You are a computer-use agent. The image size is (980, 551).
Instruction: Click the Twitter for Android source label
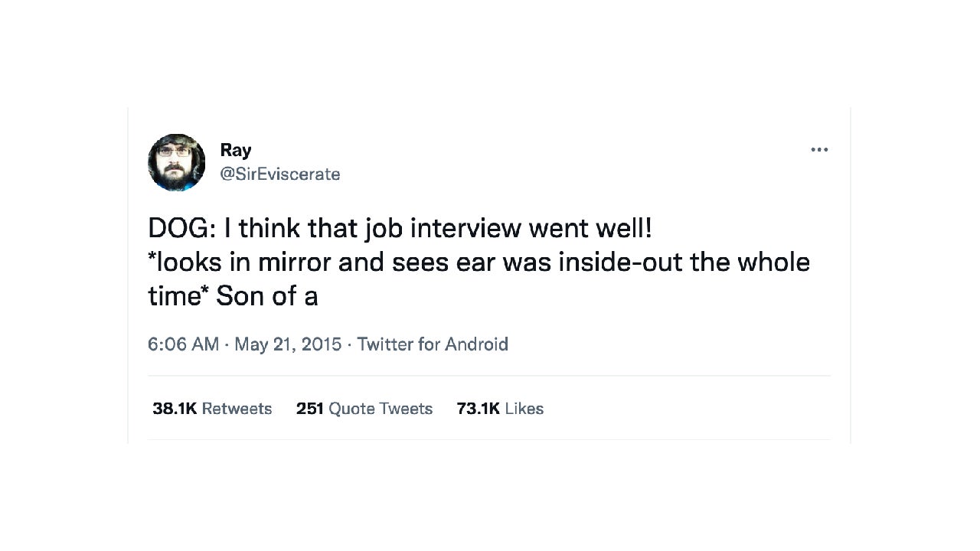433,344
